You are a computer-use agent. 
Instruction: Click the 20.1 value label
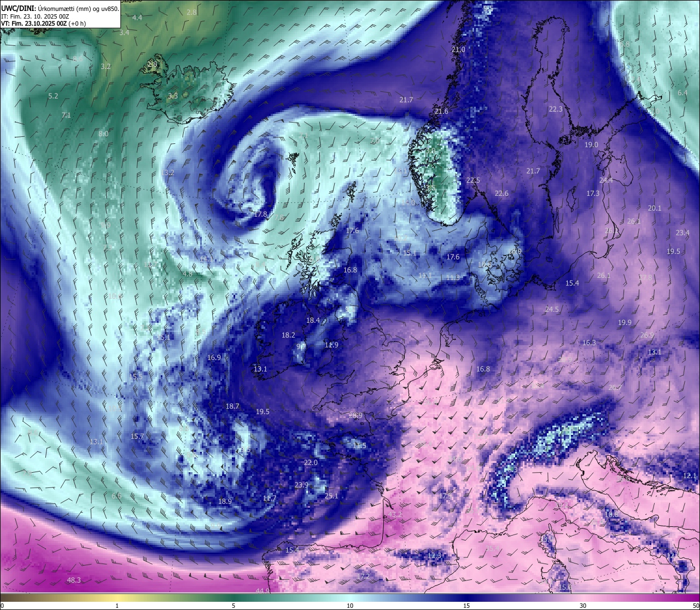click(x=655, y=208)
